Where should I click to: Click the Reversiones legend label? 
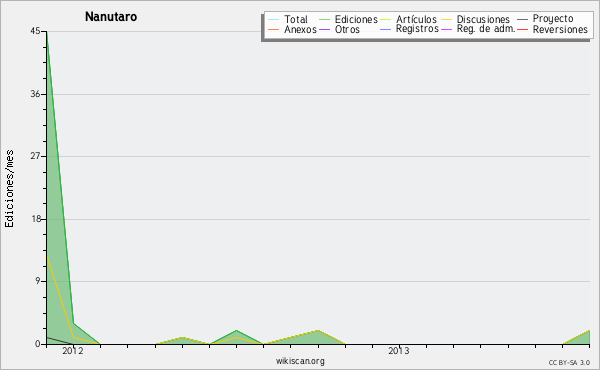point(560,29)
